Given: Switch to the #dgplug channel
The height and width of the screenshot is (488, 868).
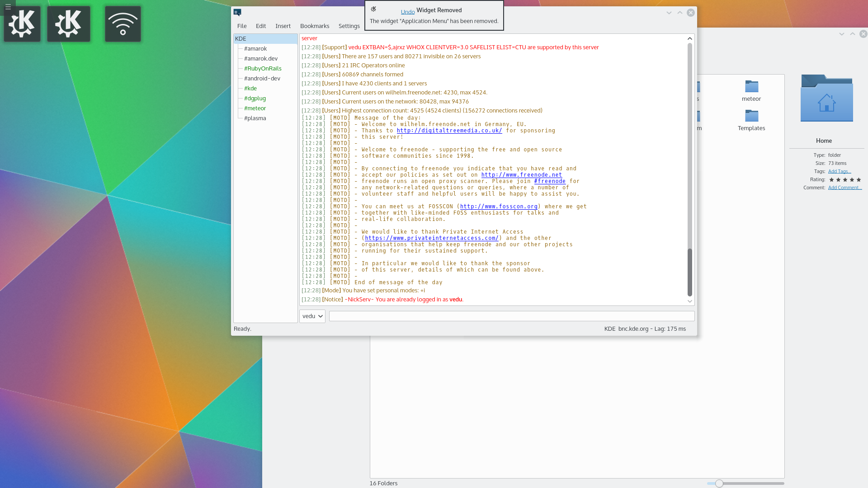Looking at the screenshot, I should click(255, 99).
